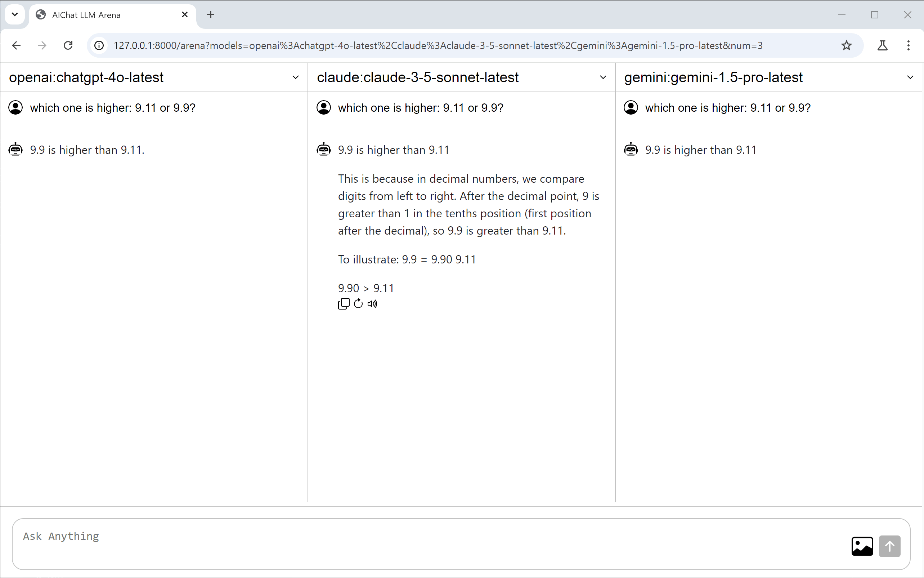Open the openai:chatgpt-4o-latest model dropdown
This screenshot has height=578, width=924.
click(296, 77)
